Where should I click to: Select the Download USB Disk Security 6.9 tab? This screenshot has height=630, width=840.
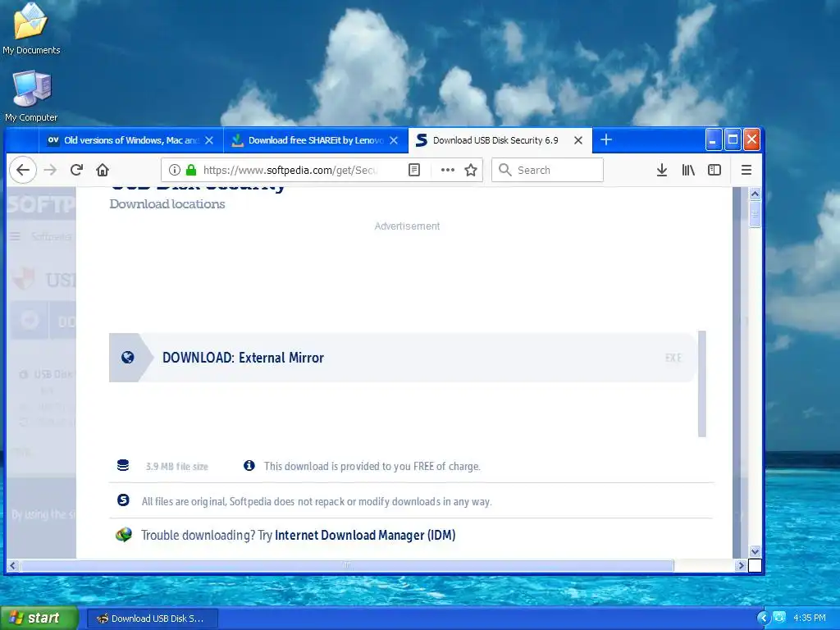click(500, 140)
